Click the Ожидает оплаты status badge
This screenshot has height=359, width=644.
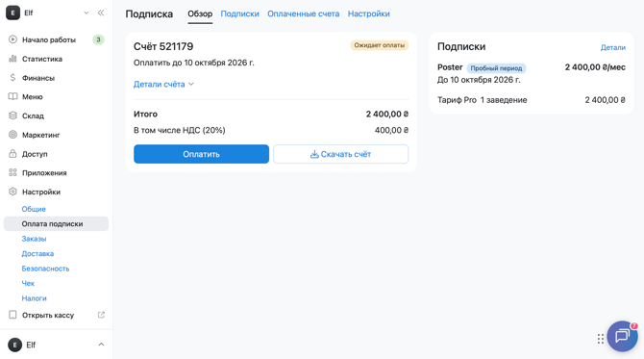click(x=379, y=45)
